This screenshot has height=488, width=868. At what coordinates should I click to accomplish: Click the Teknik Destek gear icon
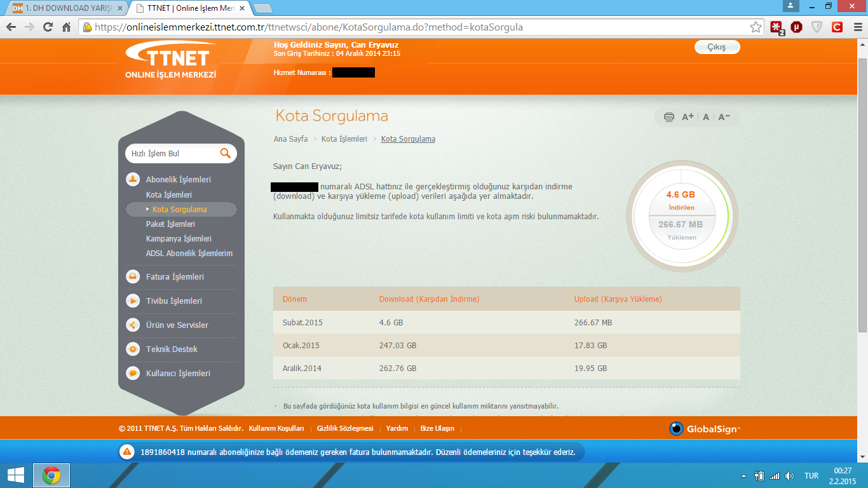click(133, 349)
